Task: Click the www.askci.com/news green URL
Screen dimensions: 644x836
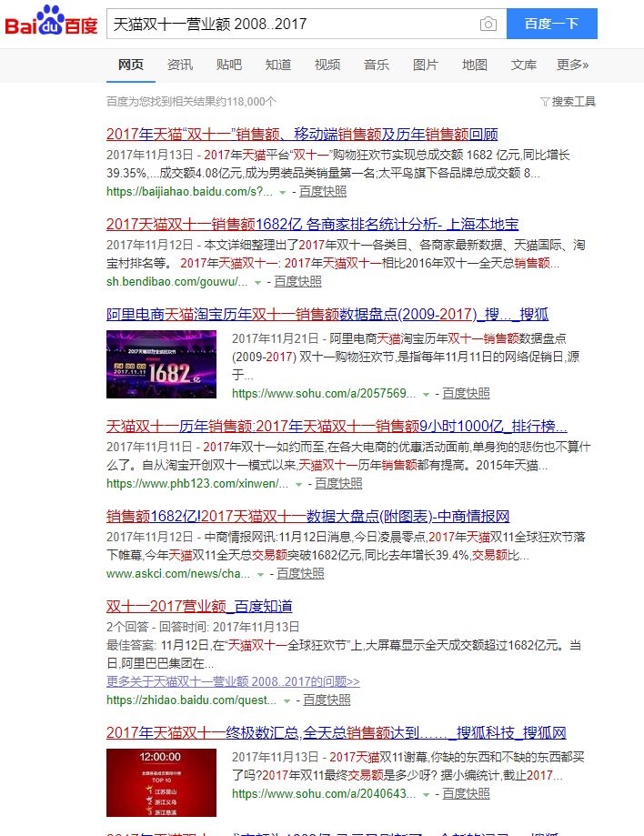Action: coord(178,574)
